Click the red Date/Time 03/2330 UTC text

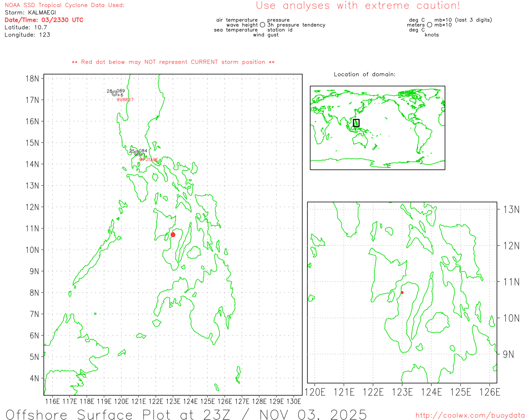coord(44,20)
